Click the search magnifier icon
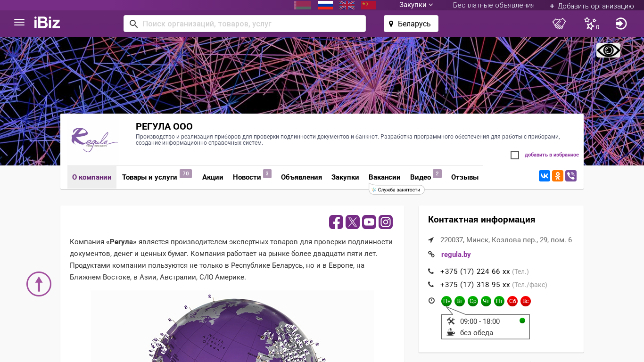 (x=134, y=24)
